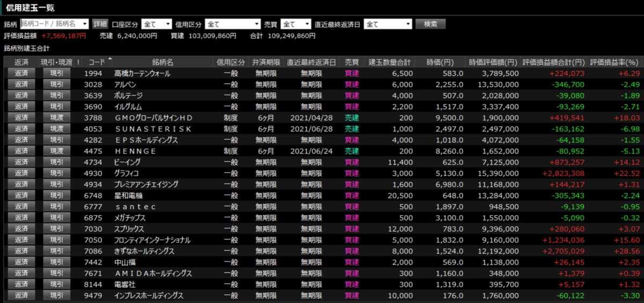Click 返済 for プレミアアンチエイジング row
Viewport: 644px width, 303px height.
(21, 184)
